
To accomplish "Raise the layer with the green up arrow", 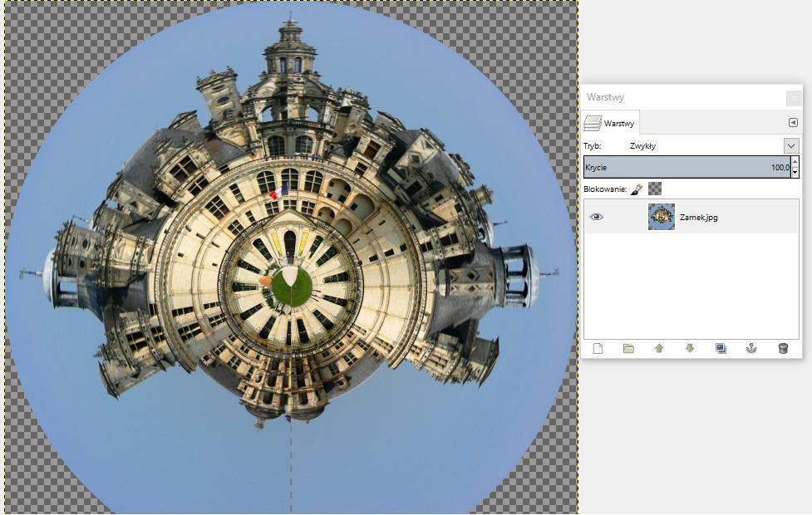I will click(x=659, y=348).
